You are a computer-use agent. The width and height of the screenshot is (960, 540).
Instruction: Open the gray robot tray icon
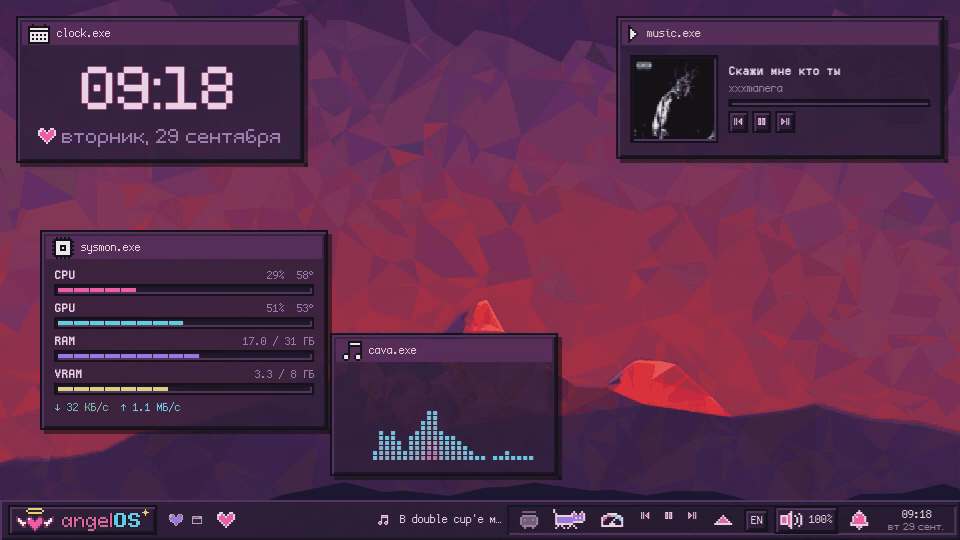[x=529, y=520]
